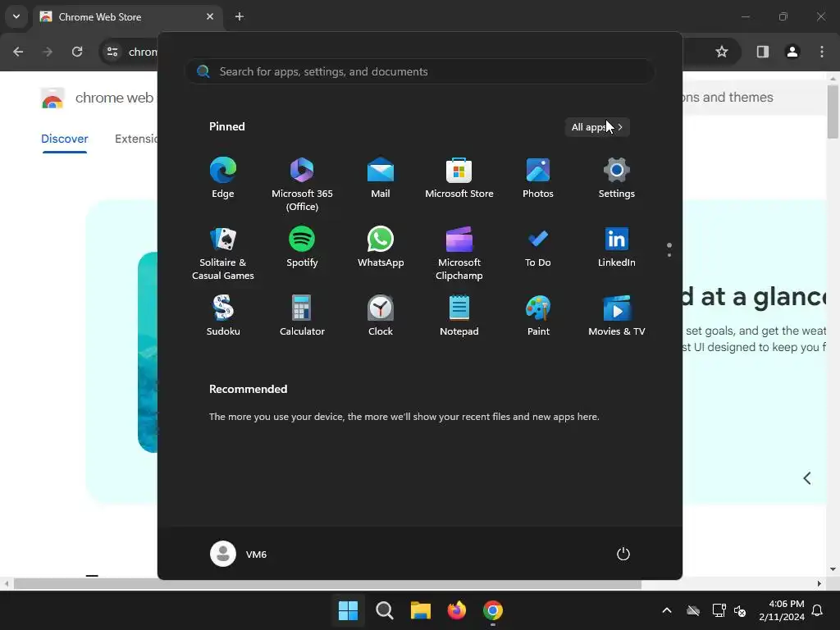Focus the Start menu search box
840x630 pixels.
pyautogui.click(x=420, y=71)
